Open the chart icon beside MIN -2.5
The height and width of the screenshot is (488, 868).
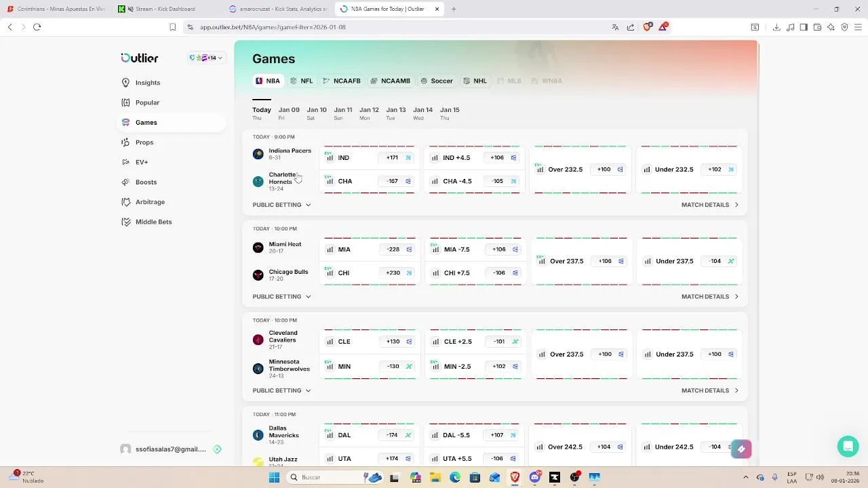point(436,367)
